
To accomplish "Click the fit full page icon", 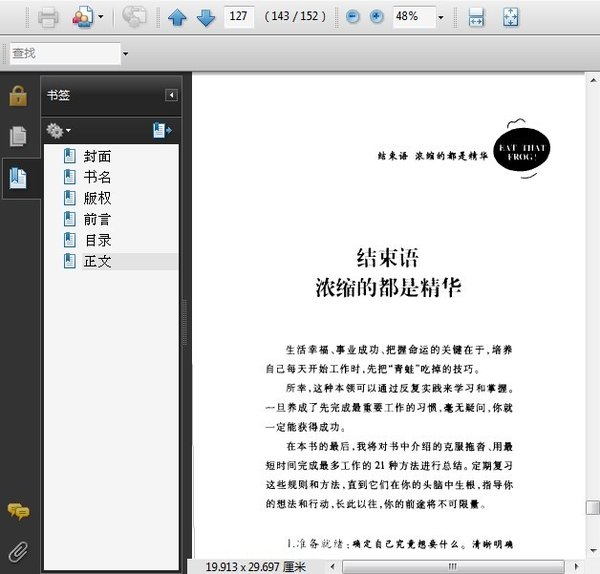I will pos(509,17).
